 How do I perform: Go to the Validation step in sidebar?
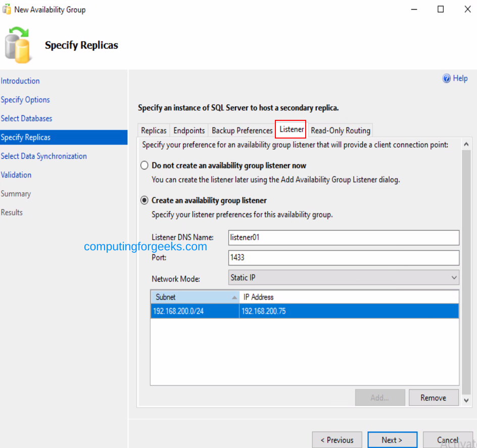coord(16,175)
